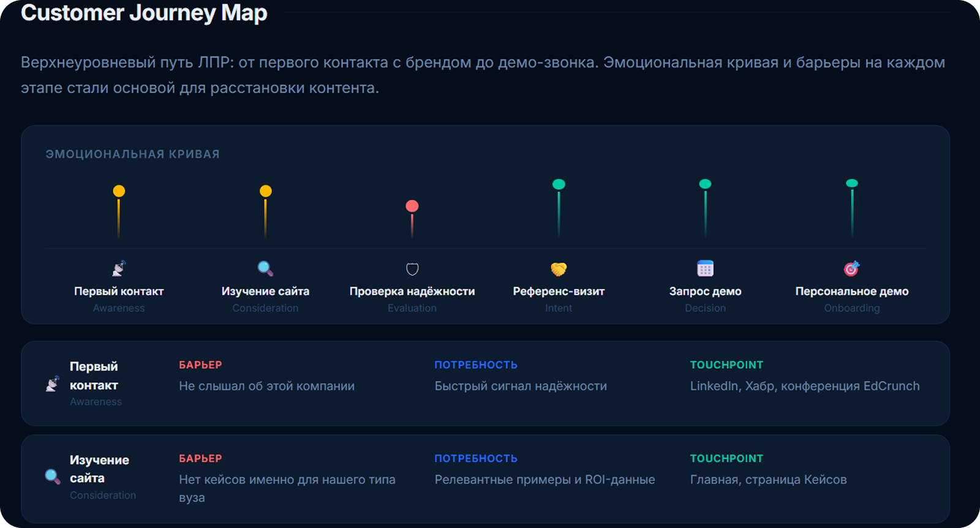Screen dimensions: 980x528
Task: Click the calendar icon above Запрос демо
Action: (706, 268)
